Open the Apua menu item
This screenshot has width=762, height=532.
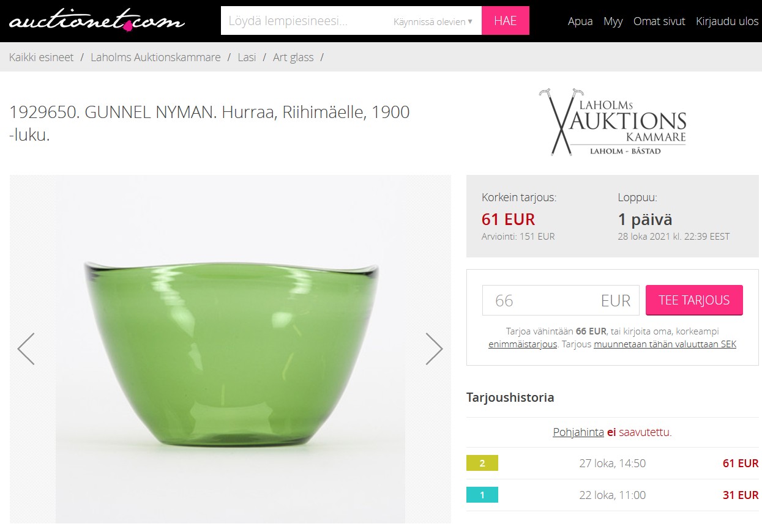click(580, 21)
